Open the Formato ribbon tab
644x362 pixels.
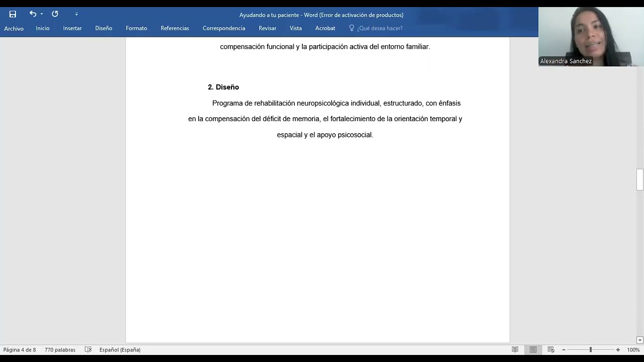[x=136, y=28]
